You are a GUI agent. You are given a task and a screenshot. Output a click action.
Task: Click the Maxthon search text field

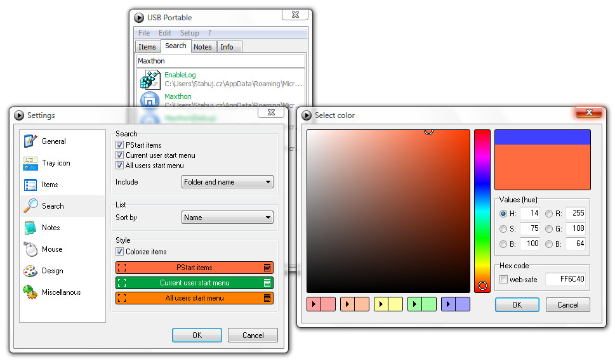(221, 61)
